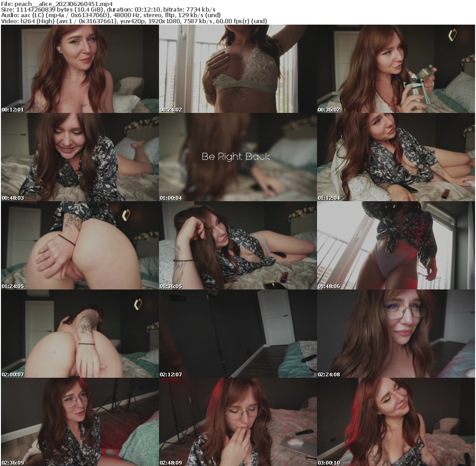The width and height of the screenshot is (476, 466).
Task: Select the Video codec info line
Action: click(134, 21)
